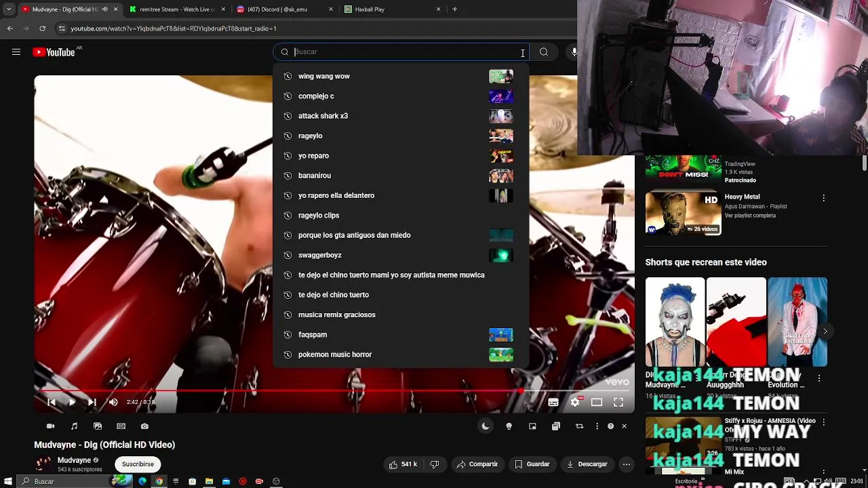Go to the previous video
Screen dimensions: 868x488
pos(52,402)
